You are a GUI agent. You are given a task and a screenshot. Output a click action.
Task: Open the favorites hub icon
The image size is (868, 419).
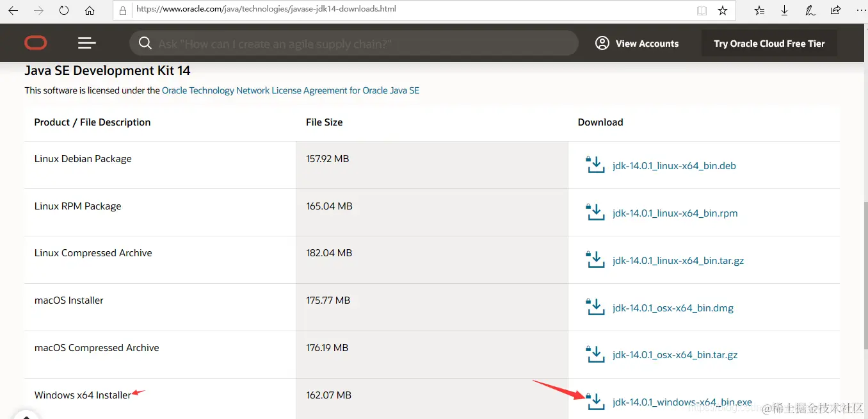(x=760, y=10)
